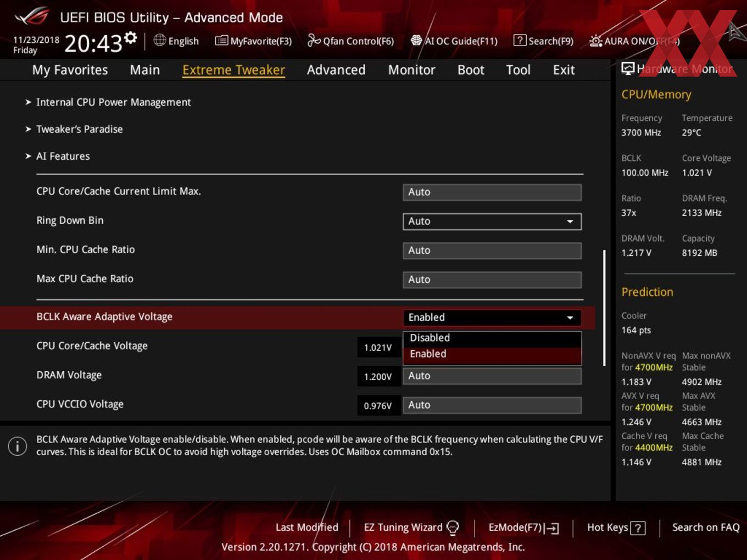Switch to the Main tab

(x=145, y=70)
